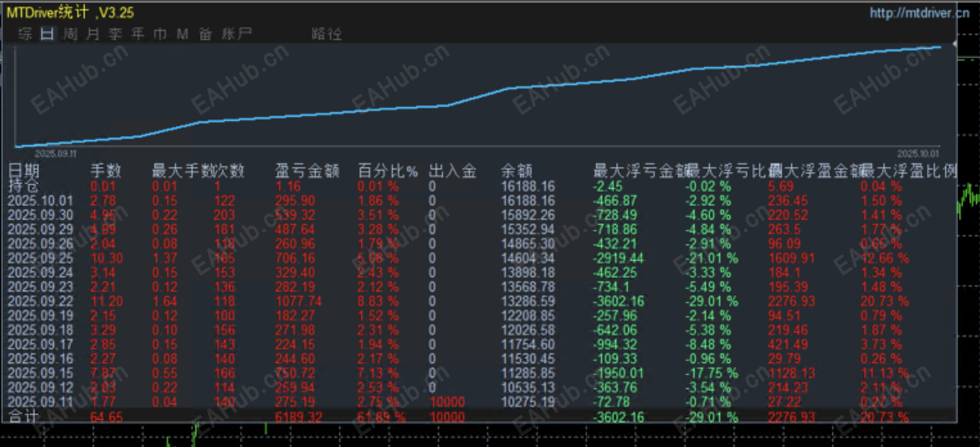
Task: Click total profit value 6189.32
Action: click(x=299, y=417)
